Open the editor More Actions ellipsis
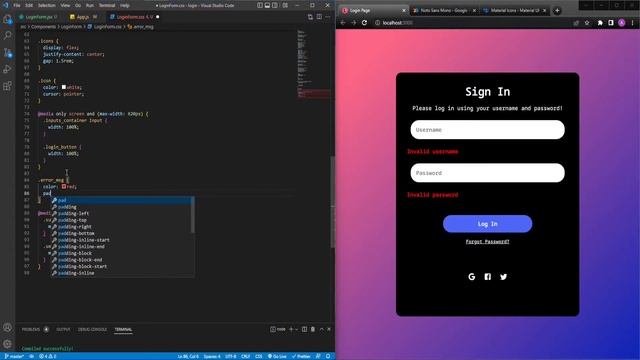This screenshot has width=640, height=360. pyautogui.click(x=328, y=17)
